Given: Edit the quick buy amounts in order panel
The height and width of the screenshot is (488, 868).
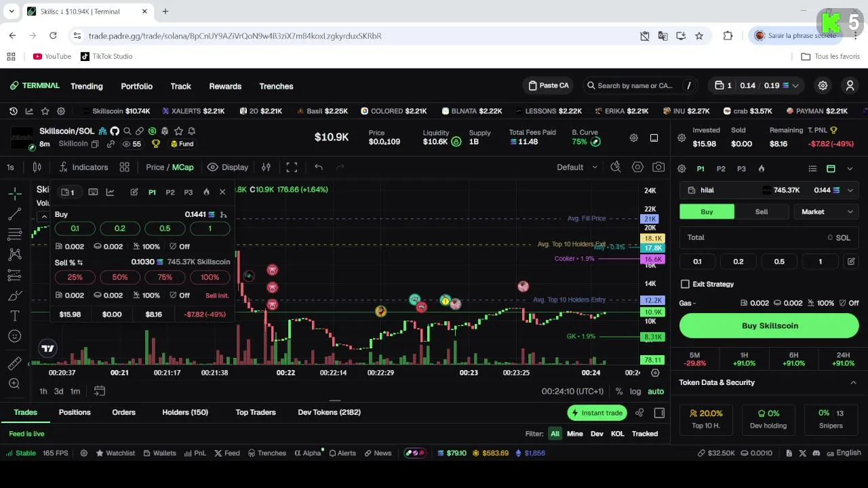Looking at the screenshot, I should [x=850, y=262].
